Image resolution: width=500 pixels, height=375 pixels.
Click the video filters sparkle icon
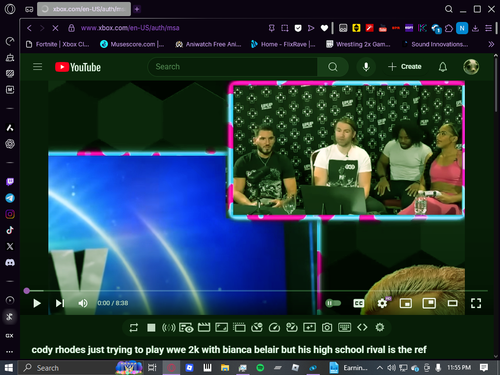[x=309, y=327]
